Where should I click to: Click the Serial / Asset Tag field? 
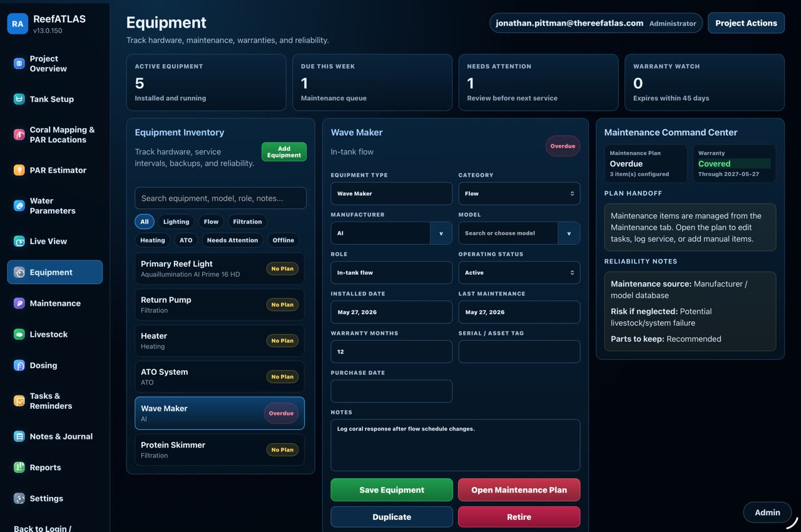click(x=519, y=352)
